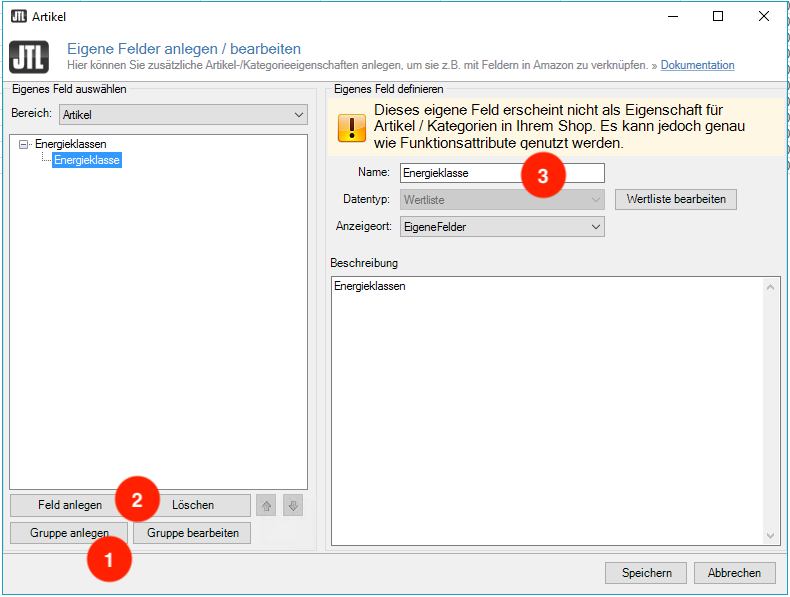Select the Energieklasse tree item
790x597 pixels.
(x=87, y=160)
